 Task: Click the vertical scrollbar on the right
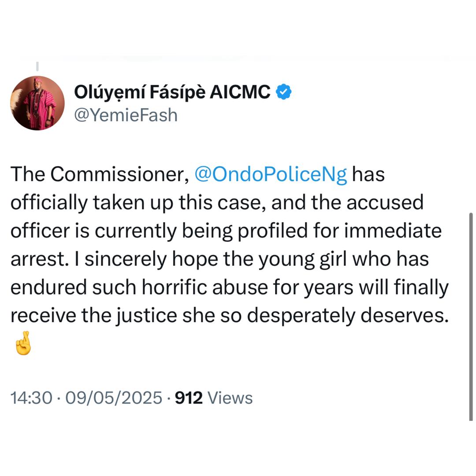pos(471,315)
